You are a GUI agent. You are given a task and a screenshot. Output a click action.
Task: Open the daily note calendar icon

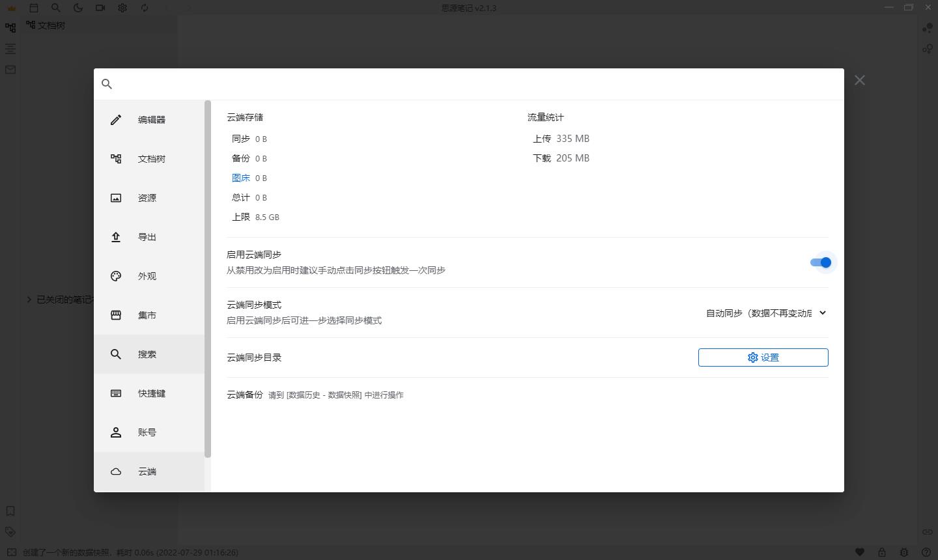34,8
